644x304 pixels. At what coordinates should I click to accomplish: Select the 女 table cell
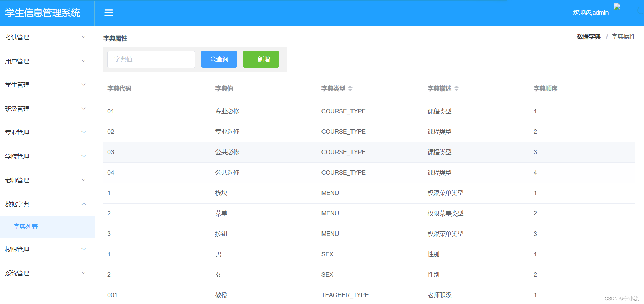pyautogui.click(x=218, y=275)
